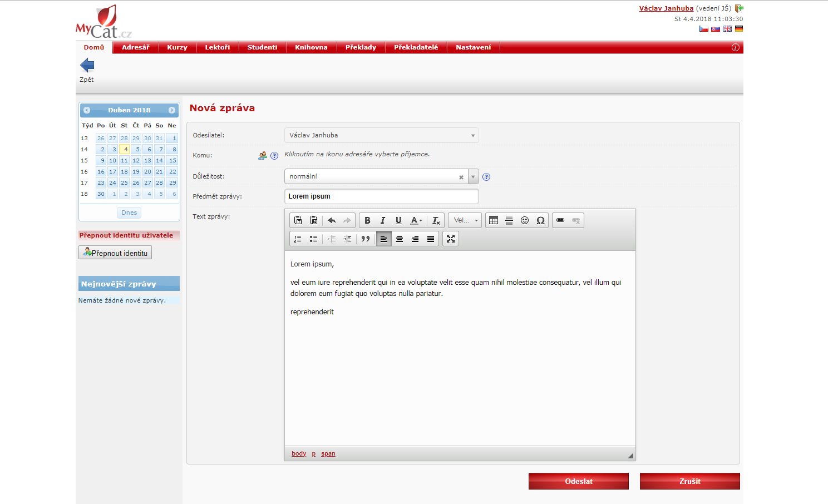The image size is (828, 504).
Task: Open the address book icon to choose recipients
Action: click(x=262, y=156)
